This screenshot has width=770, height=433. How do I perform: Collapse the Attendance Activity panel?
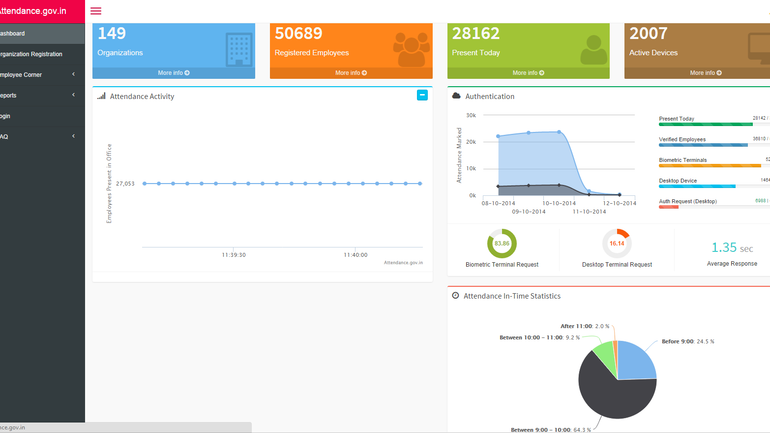422,95
